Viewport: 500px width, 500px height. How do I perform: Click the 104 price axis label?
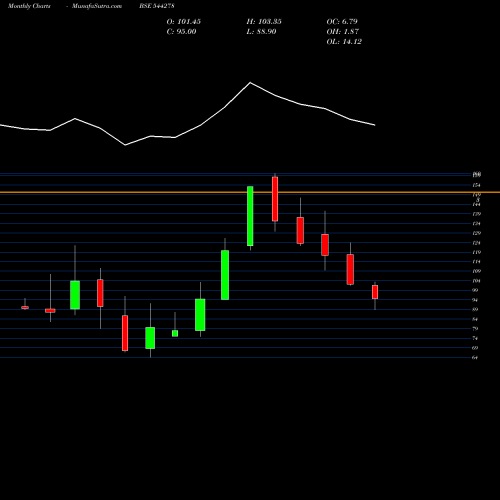coord(477,281)
